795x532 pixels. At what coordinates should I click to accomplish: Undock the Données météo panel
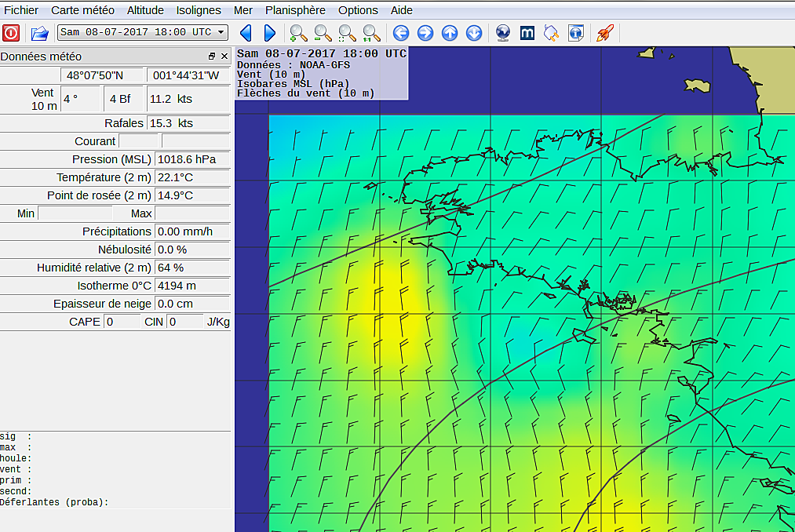click(x=212, y=56)
